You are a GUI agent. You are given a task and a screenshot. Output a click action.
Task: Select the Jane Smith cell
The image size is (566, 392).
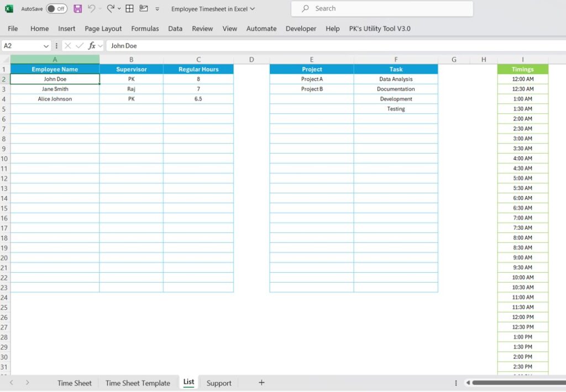click(x=55, y=89)
